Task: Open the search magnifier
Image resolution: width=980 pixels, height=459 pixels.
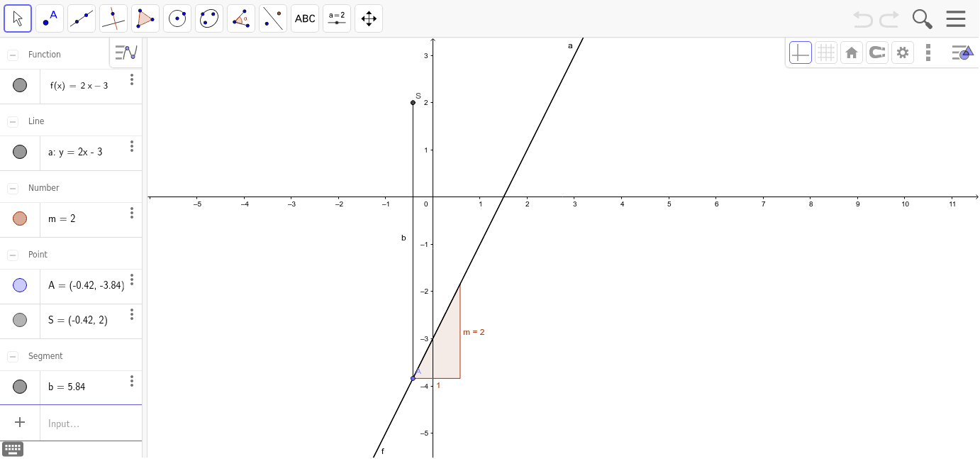Action: pyautogui.click(x=922, y=18)
